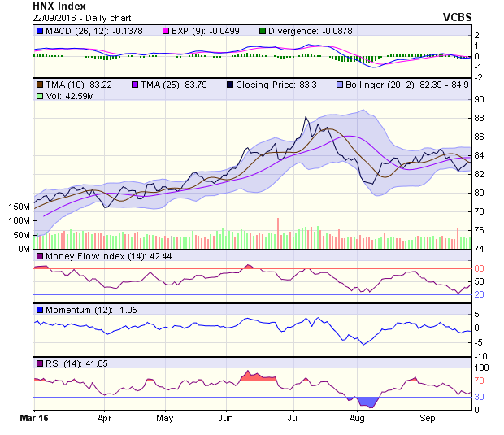
Task: Click the dark Closing Price legend marker
Action: click(x=231, y=84)
